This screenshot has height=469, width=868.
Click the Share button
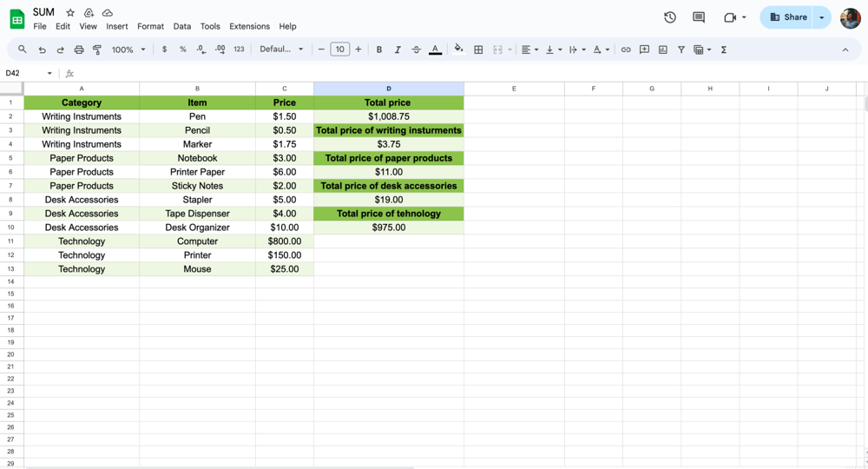pos(788,17)
